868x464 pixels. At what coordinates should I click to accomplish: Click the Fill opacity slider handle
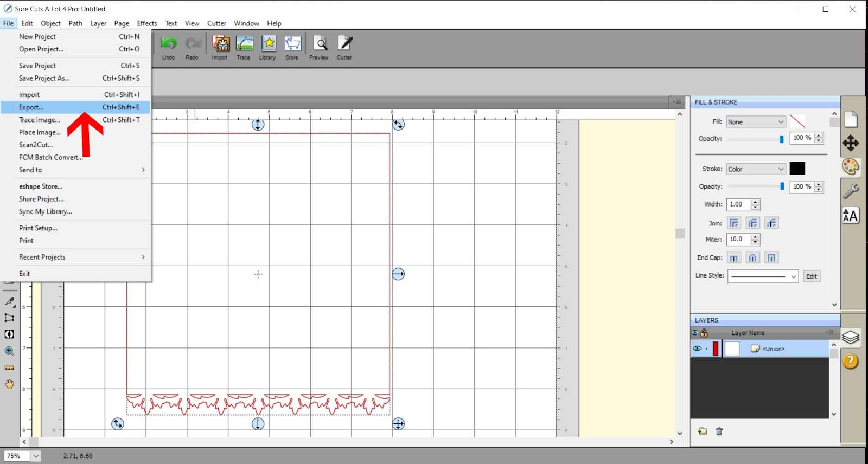[782, 139]
